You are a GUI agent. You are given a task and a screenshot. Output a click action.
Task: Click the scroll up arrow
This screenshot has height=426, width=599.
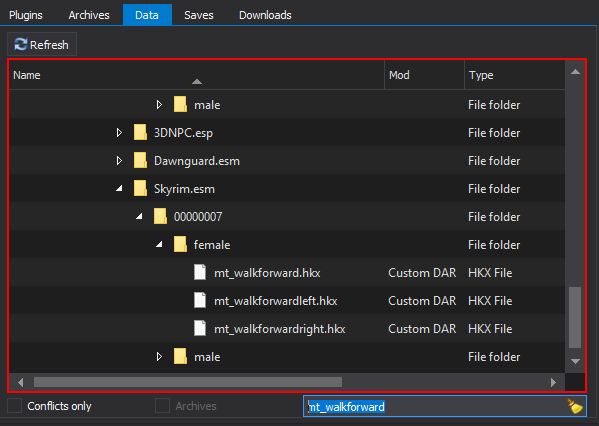pos(575,72)
